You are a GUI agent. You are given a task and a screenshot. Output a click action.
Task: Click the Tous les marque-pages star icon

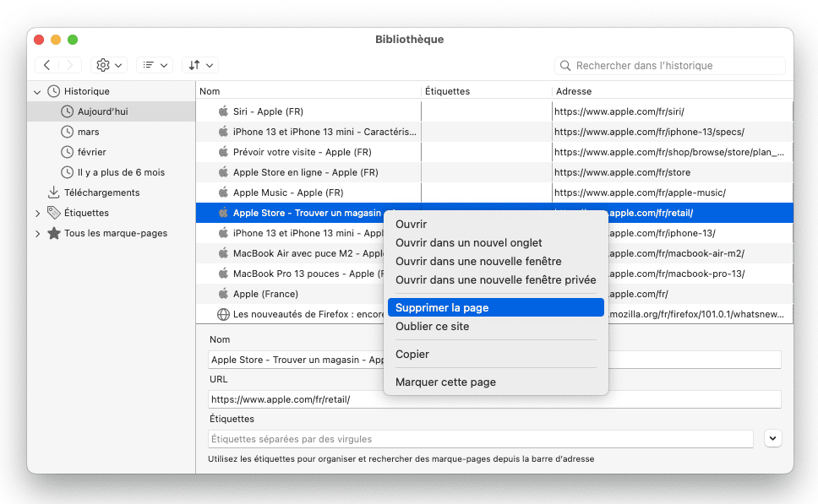pos(54,233)
